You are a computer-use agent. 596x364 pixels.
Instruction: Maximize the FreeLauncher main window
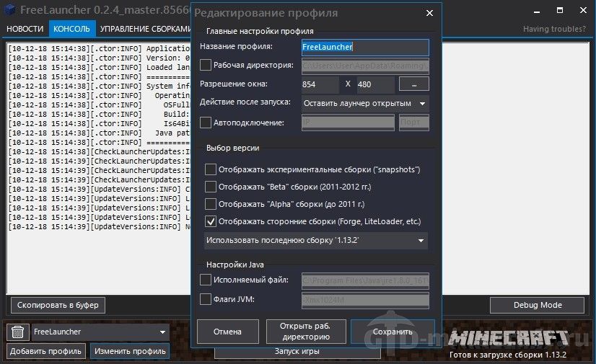click(560, 10)
